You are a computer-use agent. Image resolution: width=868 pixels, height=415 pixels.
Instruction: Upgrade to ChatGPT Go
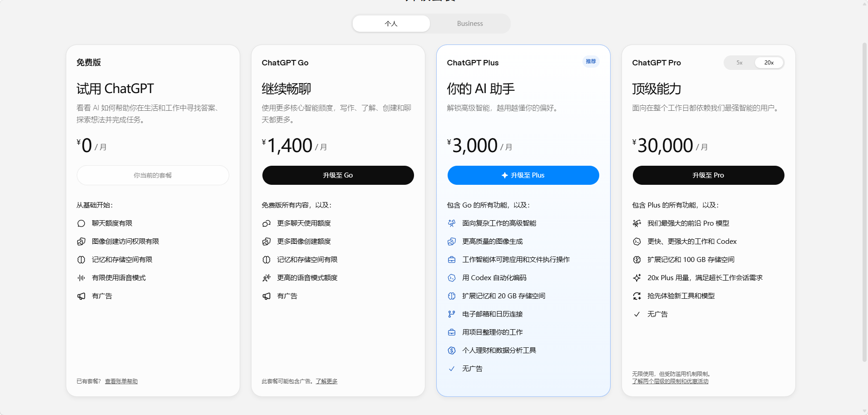pos(338,175)
